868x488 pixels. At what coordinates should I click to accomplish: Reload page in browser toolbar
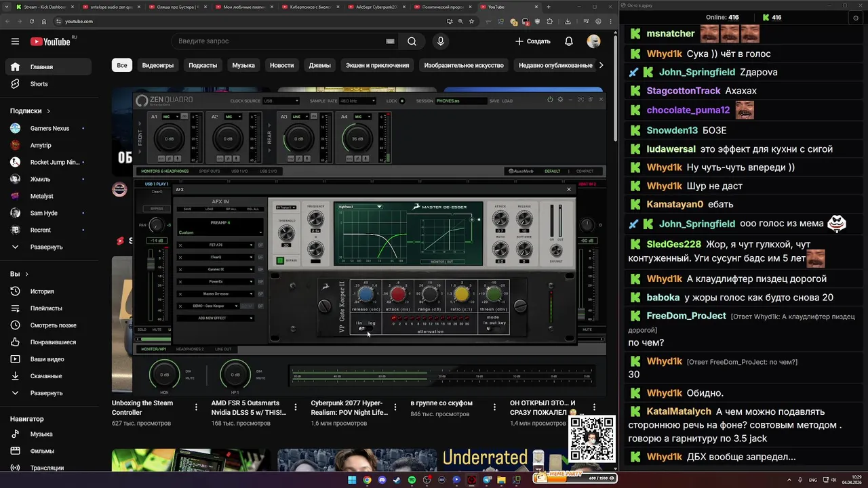pyautogui.click(x=31, y=21)
